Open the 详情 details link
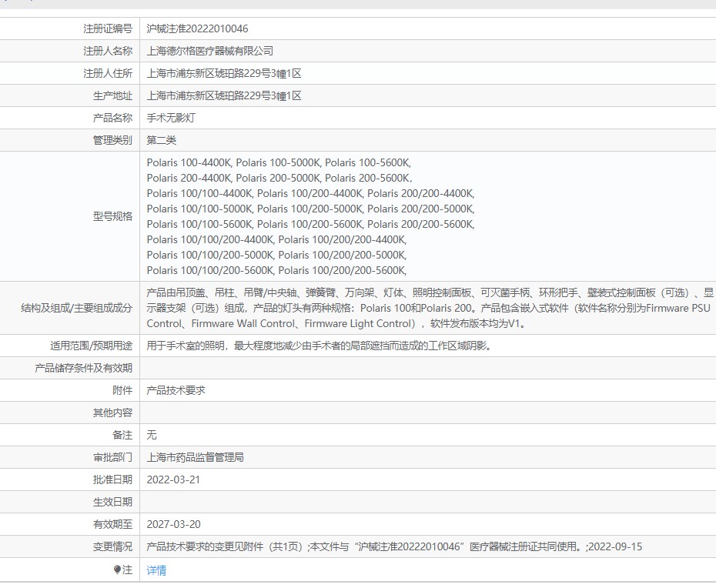The width and height of the screenshot is (716, 588). pyautogui.click(x=156, y=570)
